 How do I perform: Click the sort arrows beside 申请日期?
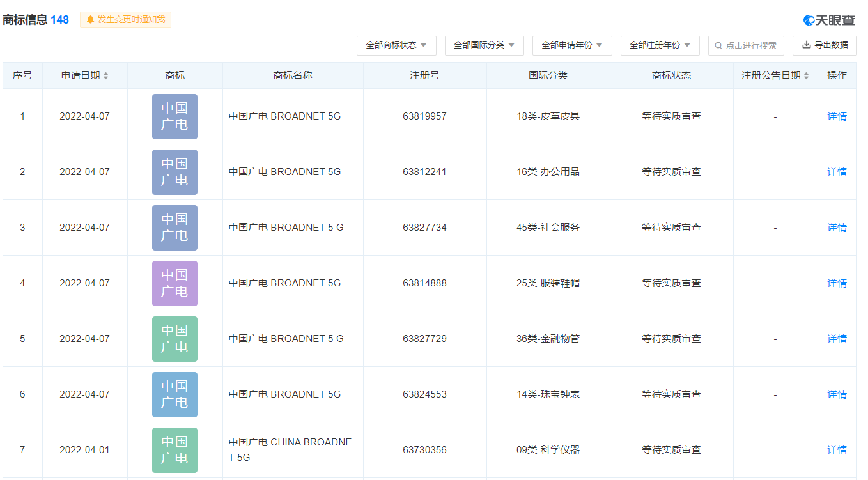[106, 75]
